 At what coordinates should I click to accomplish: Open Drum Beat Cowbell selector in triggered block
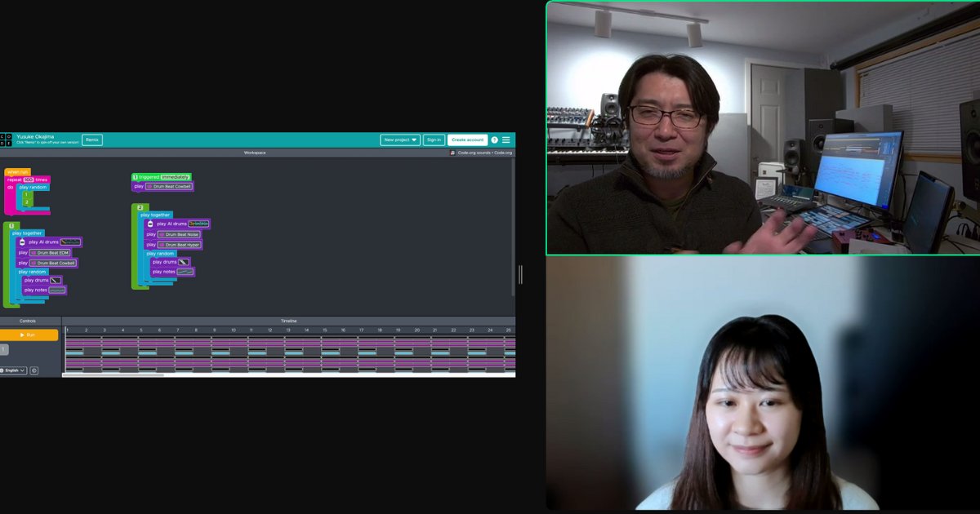(x=169, y=186)
